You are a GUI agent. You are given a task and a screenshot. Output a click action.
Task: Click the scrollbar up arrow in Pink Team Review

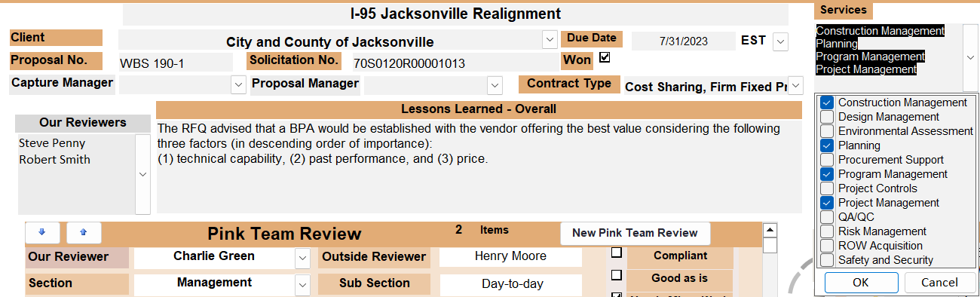coord(770,230)
